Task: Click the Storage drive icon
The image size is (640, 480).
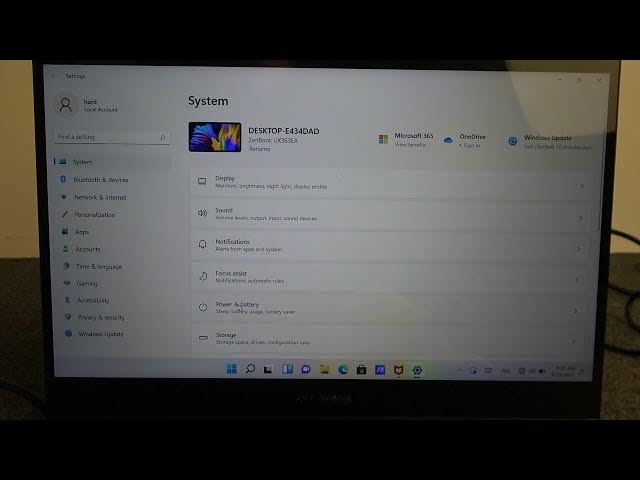Action: tap(203, 338)
